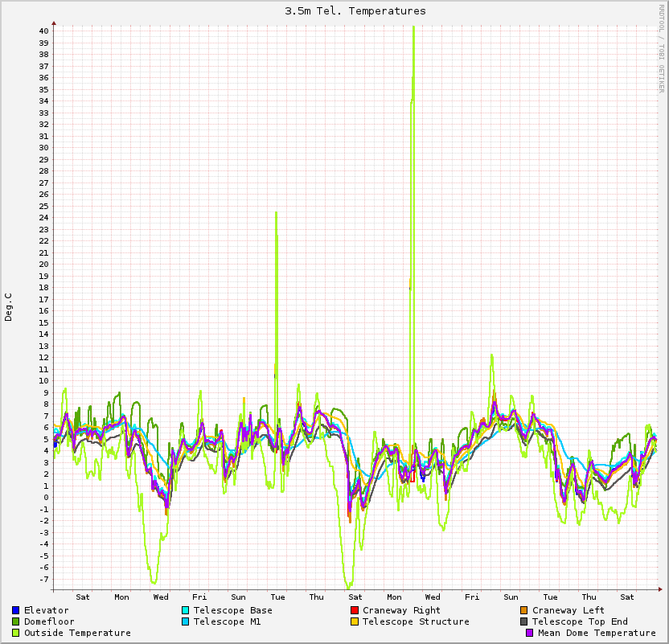The height and width of the screenshot is (644, 669).
Task: Click the Telescope M1 legend color square
Action: click(x=186, y=621)
